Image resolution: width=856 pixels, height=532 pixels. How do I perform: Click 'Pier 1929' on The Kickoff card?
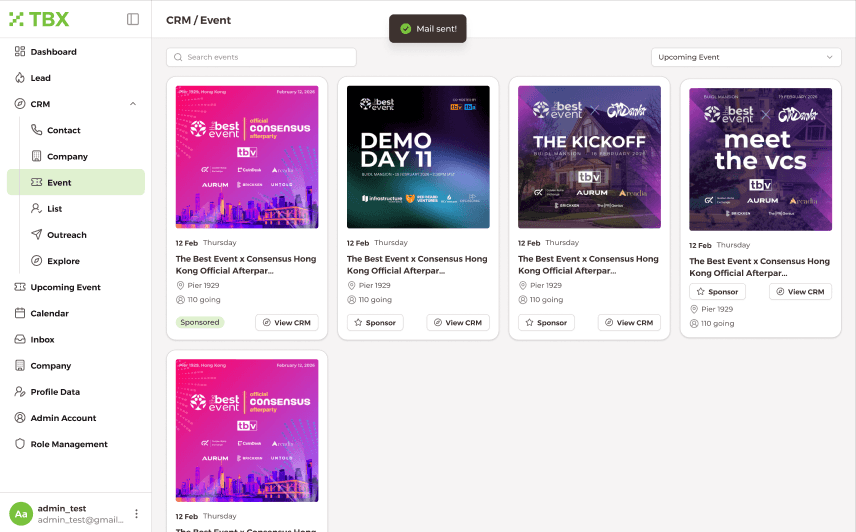545,285
